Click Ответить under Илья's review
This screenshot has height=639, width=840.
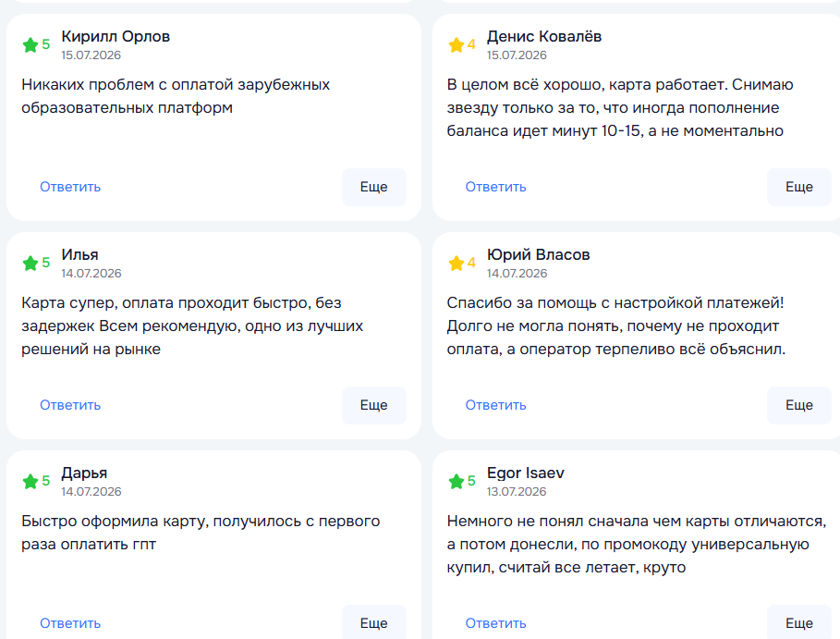(x=70, y=405)
